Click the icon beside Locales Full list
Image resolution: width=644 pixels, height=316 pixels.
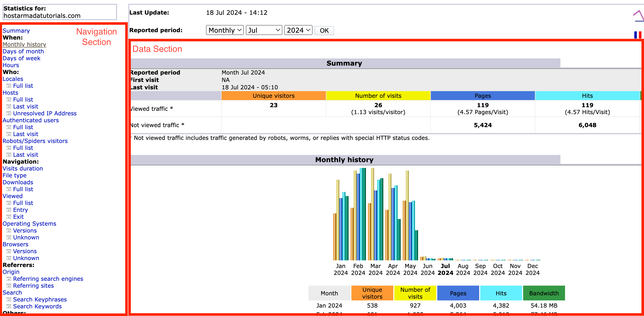[9, 86]
